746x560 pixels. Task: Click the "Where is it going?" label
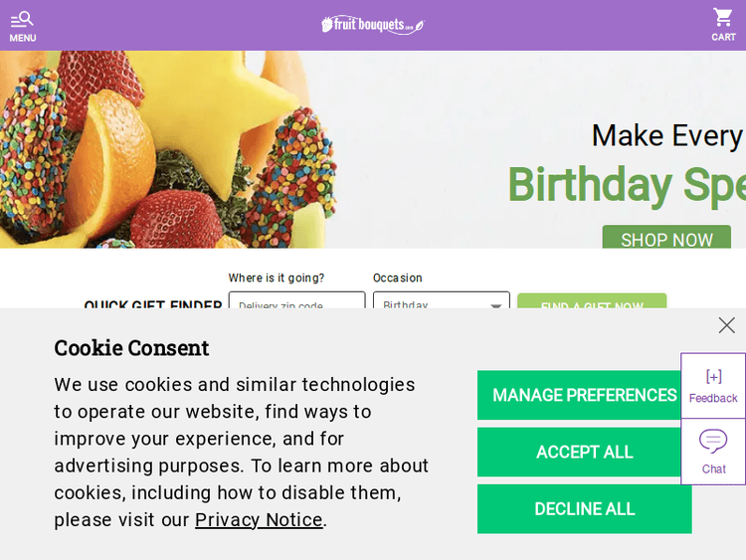tap(277, 279)
